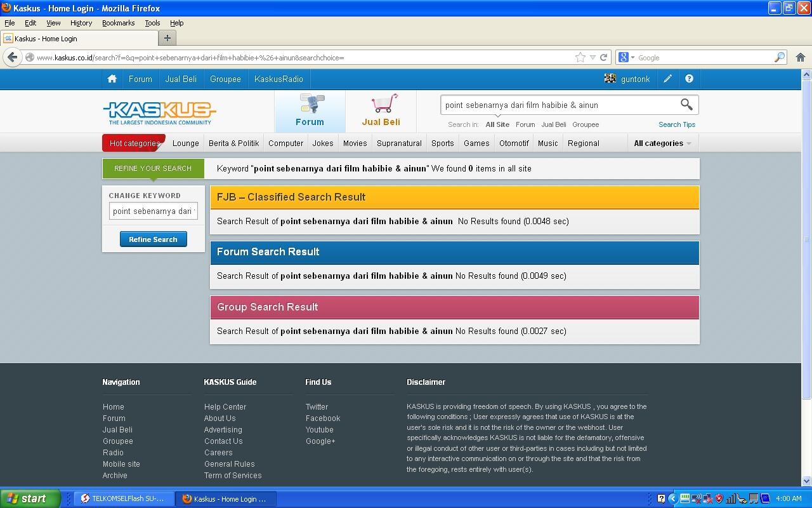Open the Bookmarks menu
Viewport: 812px width, 508px height.
point(118,23)
